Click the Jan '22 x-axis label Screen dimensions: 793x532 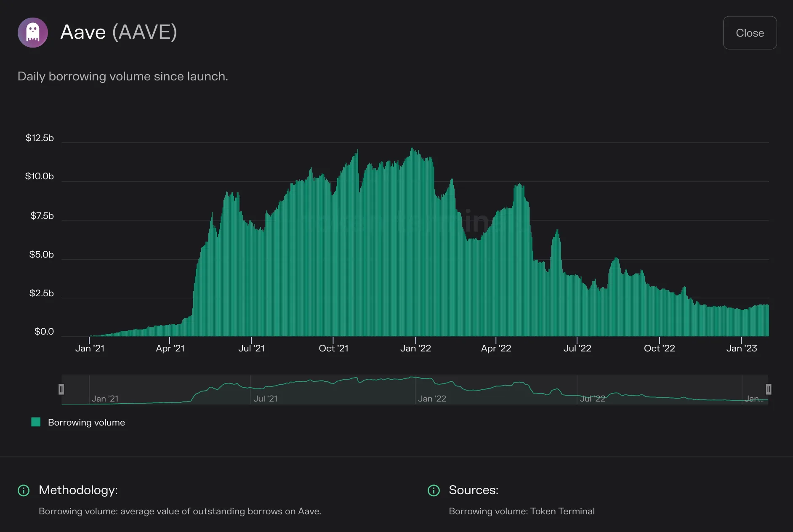coord(415,348)
